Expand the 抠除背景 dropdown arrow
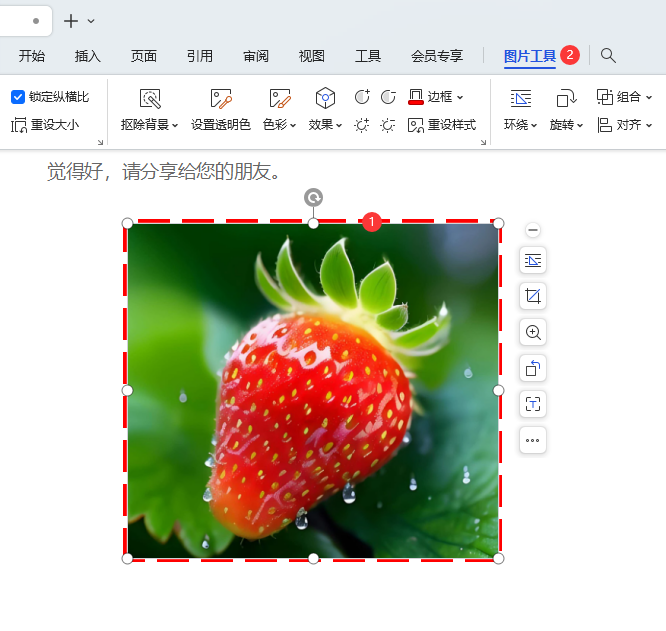The image size is (666, 631). coord(175,125)
